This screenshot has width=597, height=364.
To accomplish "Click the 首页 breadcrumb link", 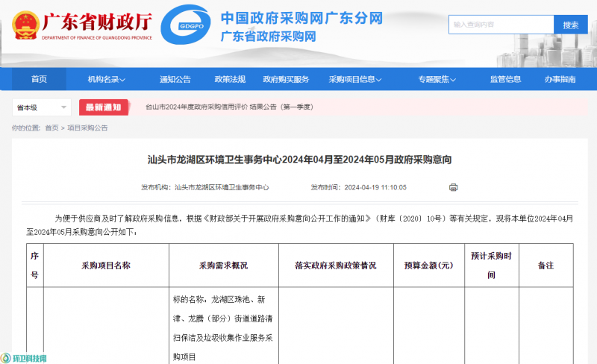I will tap(51, 128).
